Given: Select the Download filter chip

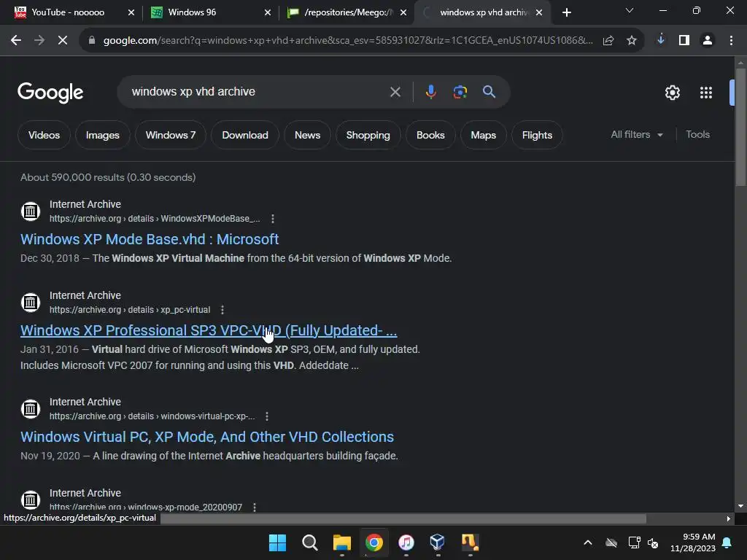Looking at the screenshot, I should point(245,135).
